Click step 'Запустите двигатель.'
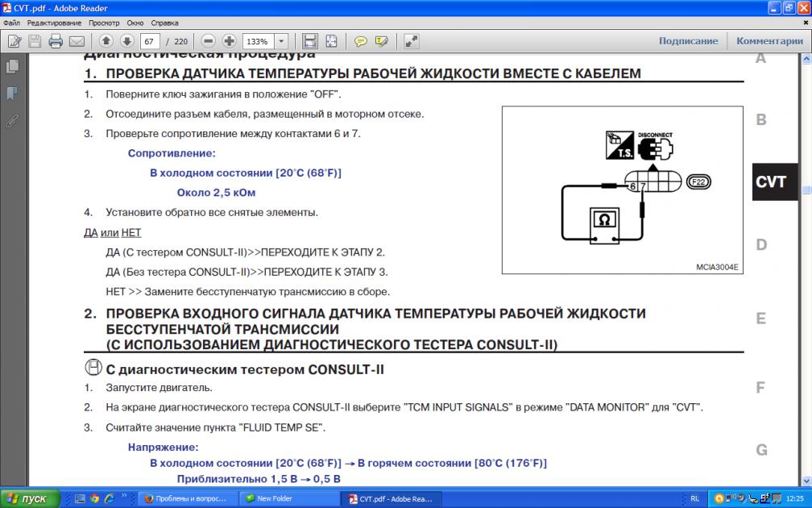The image size is (812, 508). pos(159,388)
